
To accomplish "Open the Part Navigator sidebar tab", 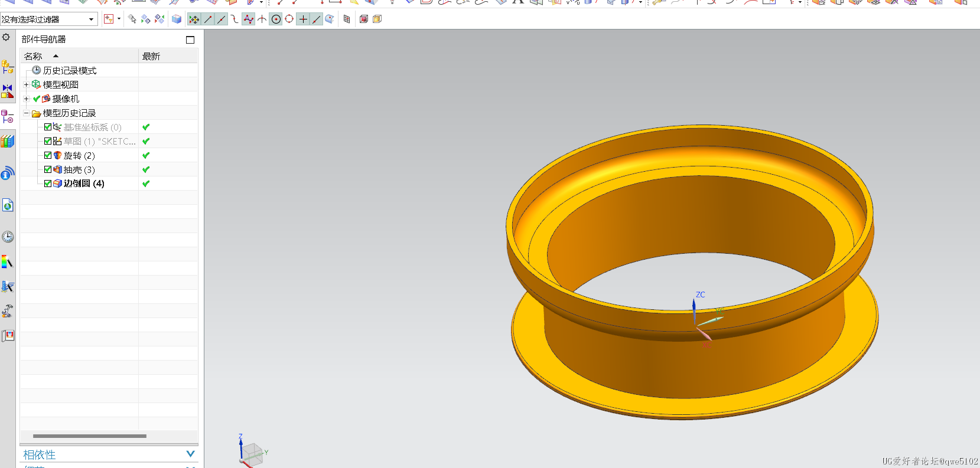I will point(7,116).
